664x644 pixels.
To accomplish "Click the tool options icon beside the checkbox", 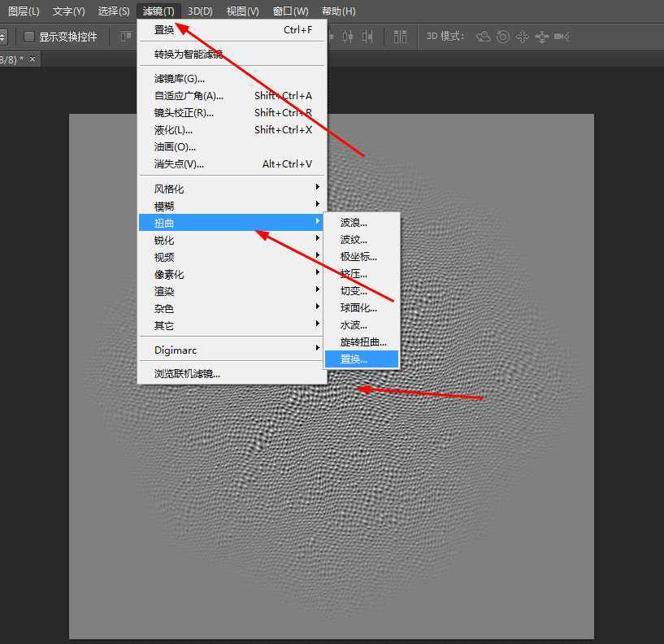I will point(124,36).
